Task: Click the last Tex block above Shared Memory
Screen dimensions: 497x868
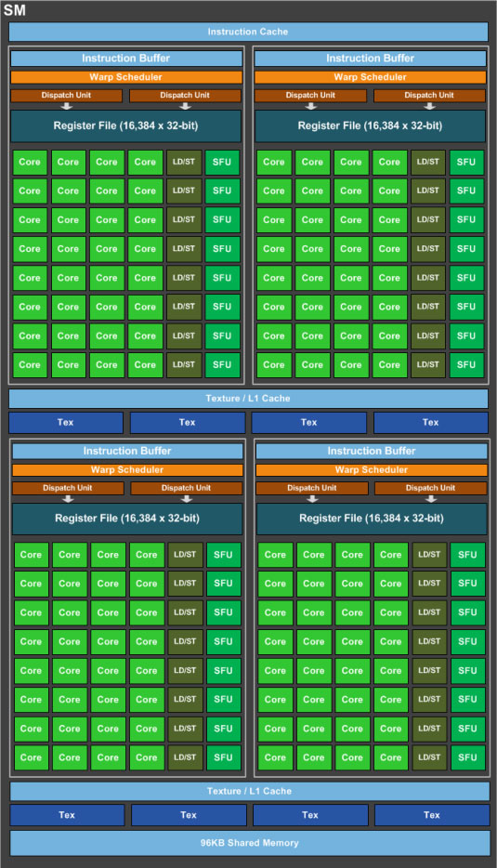Action: click(x=432, y=815)
